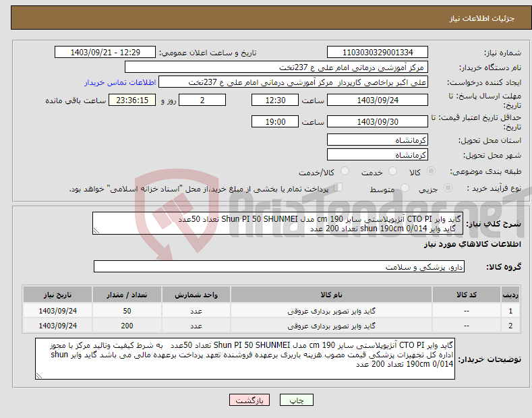Image resolution: width=532 pixels, height=418 pixels.
Task: Click the response deadline date 1403/09/24 field
Action: (x=378, y=100)
